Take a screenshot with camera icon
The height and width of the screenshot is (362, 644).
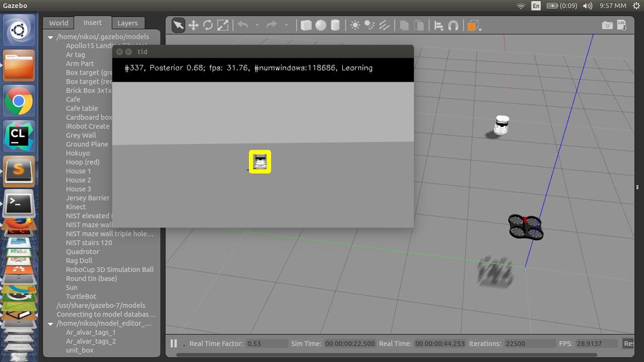607,25
